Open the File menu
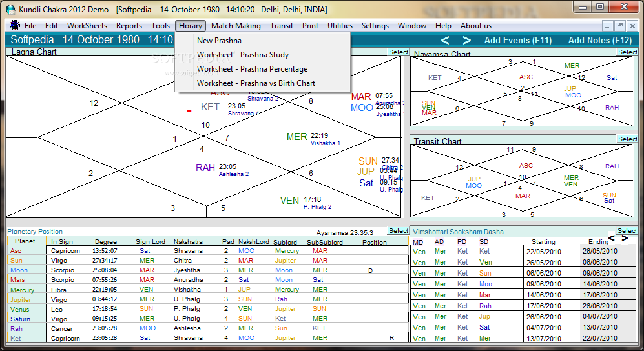The width and height of the screenshot is (644, 351). pos(30,25)
